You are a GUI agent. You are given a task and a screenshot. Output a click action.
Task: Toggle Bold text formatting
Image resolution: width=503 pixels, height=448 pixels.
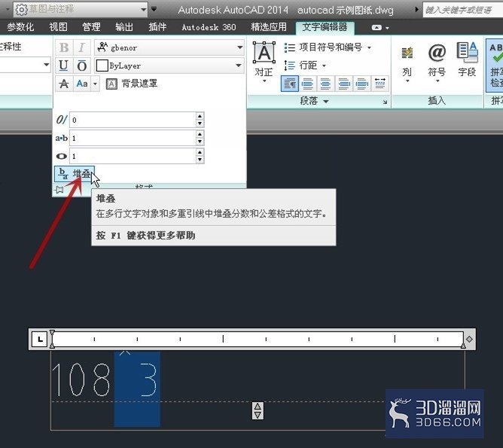coord(64,47)
